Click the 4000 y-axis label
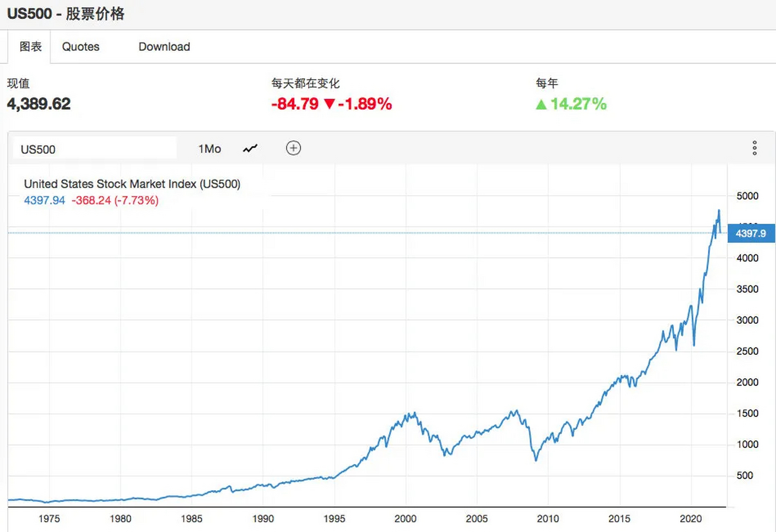Screen dimensions: 776x532 747,258
